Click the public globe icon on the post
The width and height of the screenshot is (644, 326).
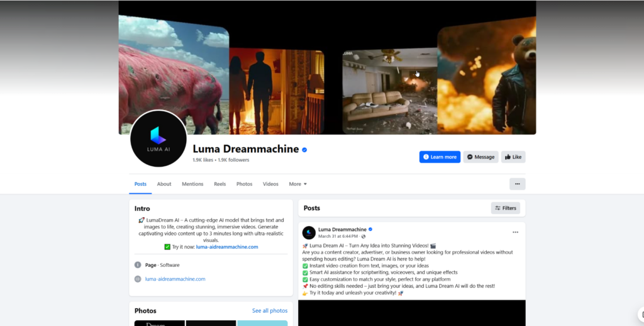[x=363, y=237]
